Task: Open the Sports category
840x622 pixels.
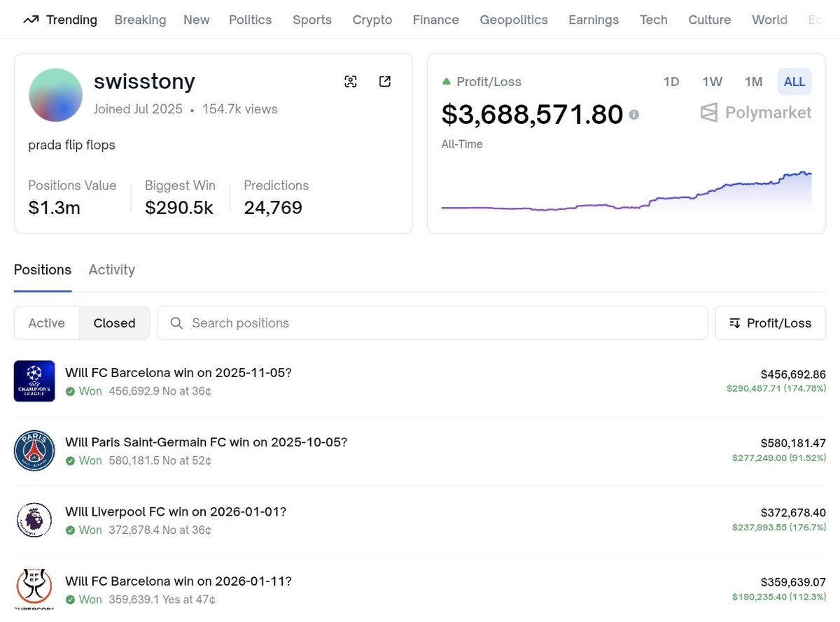Action: tap(312, 20)
